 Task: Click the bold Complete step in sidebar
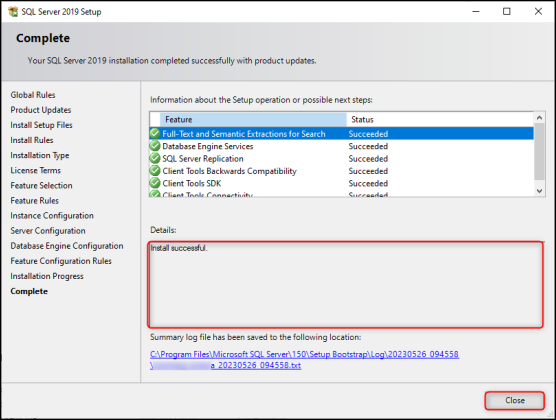point(29,291)
